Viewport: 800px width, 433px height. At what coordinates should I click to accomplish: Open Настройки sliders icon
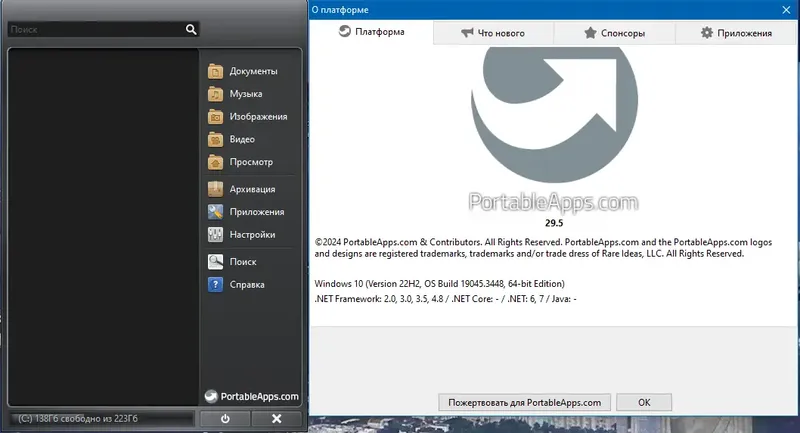coord(215,235)
